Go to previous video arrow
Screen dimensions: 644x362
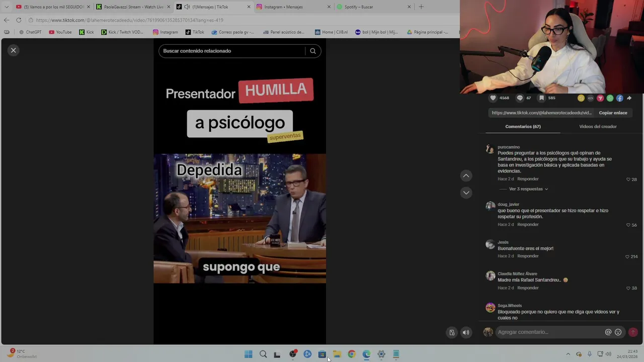[466, 175]
